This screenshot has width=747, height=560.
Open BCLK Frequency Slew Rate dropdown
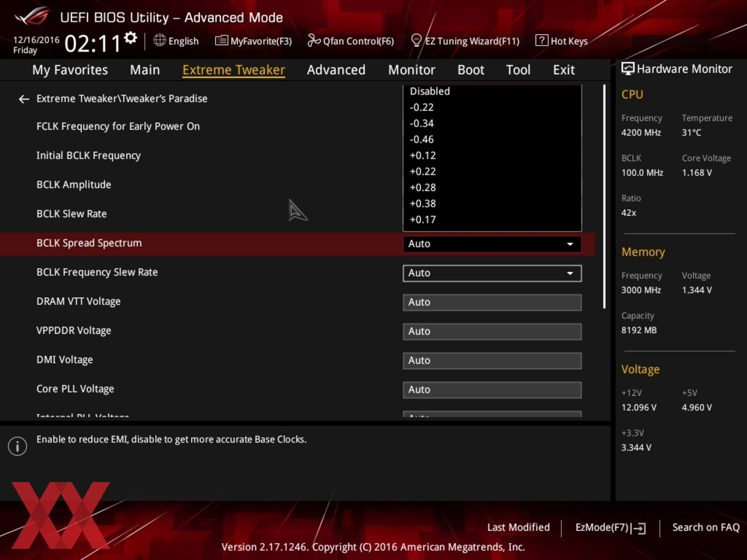[x=492, y=273]
